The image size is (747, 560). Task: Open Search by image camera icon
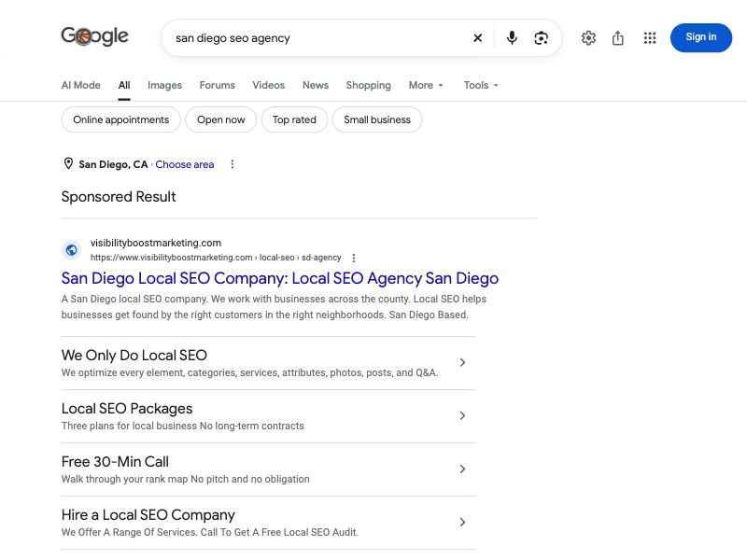pyautogui.click(x=541, y=37)
